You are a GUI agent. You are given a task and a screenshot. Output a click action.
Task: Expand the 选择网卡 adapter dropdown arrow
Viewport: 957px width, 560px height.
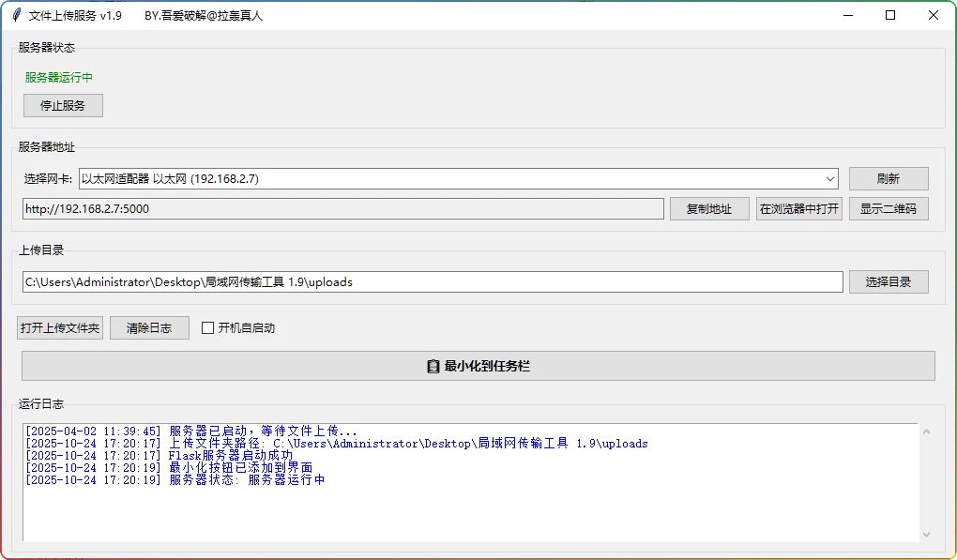[829, 178]
